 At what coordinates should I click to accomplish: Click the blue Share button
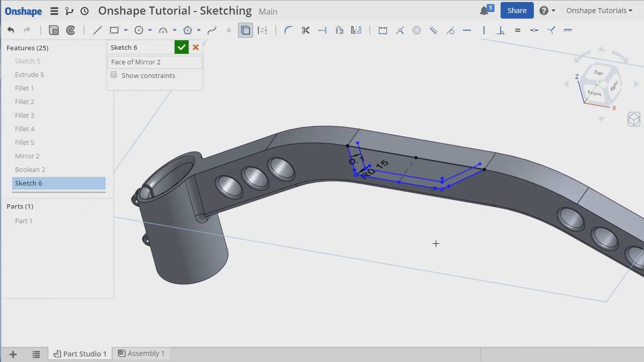[517, 11]
